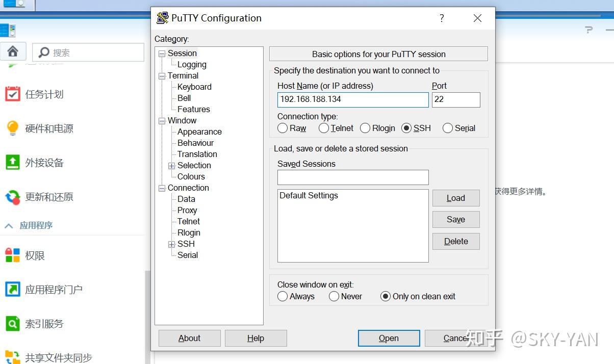Click the Open button to connect

pos(389,338)
